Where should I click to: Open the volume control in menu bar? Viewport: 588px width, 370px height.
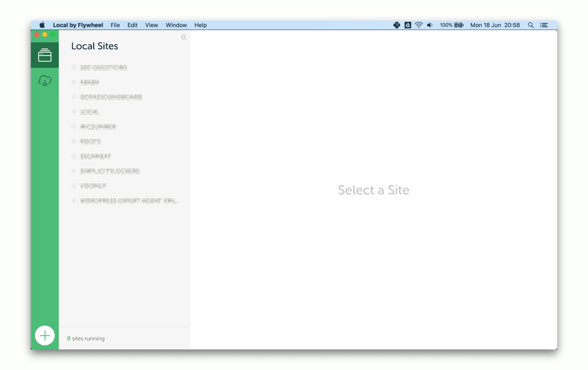[x=430, y=25]
